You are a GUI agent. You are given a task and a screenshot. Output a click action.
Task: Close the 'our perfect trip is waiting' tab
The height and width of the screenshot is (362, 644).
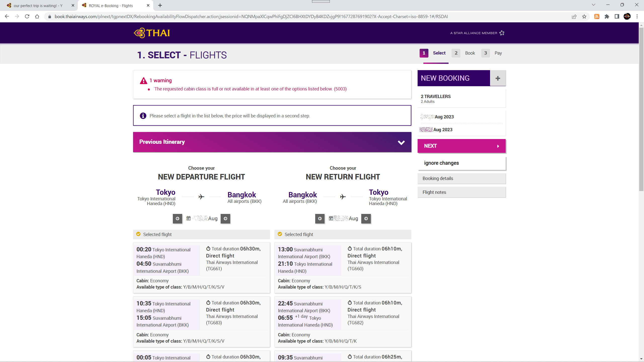click(73, 5)
